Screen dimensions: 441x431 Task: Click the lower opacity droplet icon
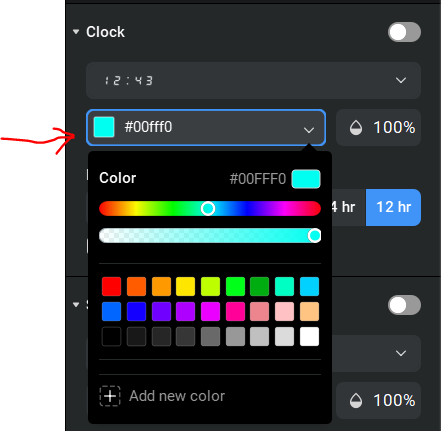[x=356, y=400]
